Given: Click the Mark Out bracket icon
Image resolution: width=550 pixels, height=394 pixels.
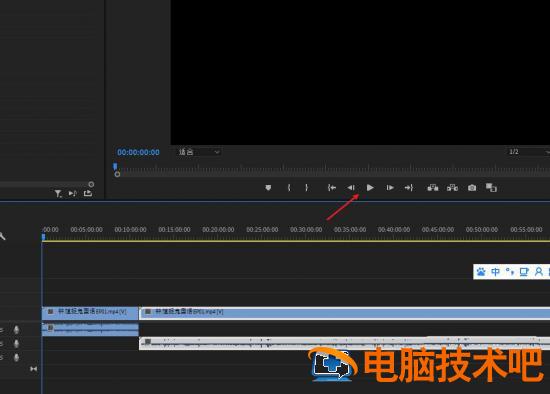Looking at the screenshot, I should tap(307, 188).
